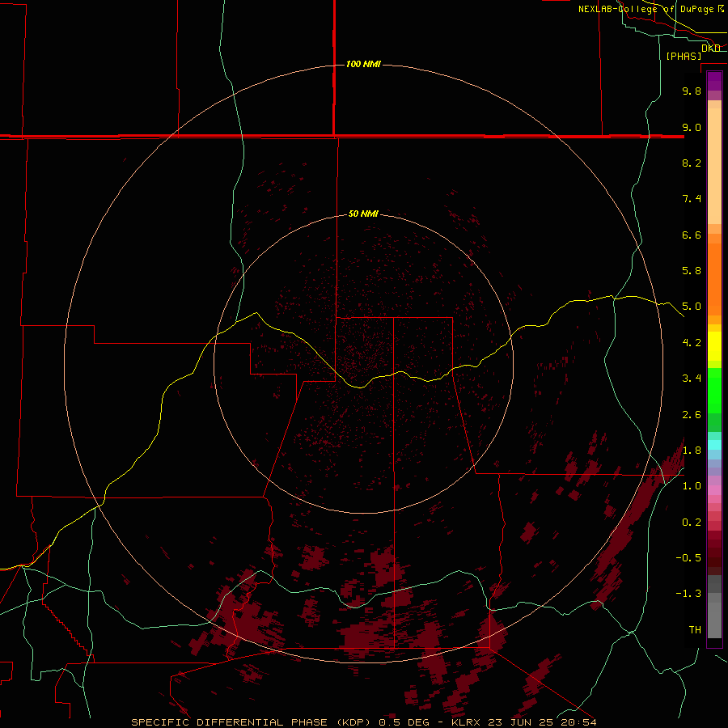
Task: Click the 1.0 scale label
Action: (x=692, y=486)
